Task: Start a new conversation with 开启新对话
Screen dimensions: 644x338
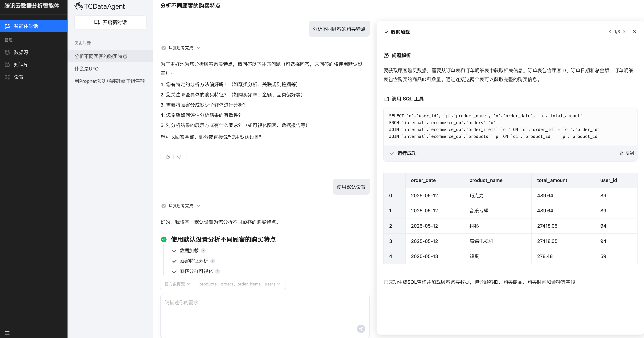Action: pos(110,22)
